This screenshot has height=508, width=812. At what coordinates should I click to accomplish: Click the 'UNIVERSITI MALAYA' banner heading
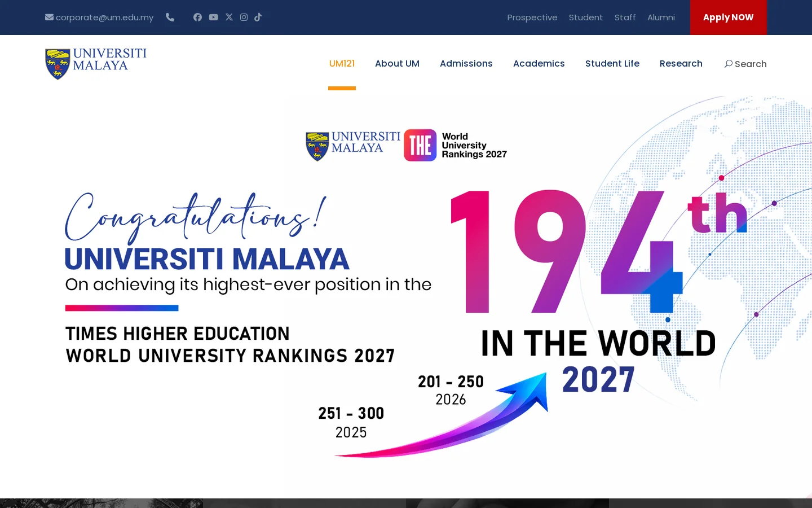207,259
